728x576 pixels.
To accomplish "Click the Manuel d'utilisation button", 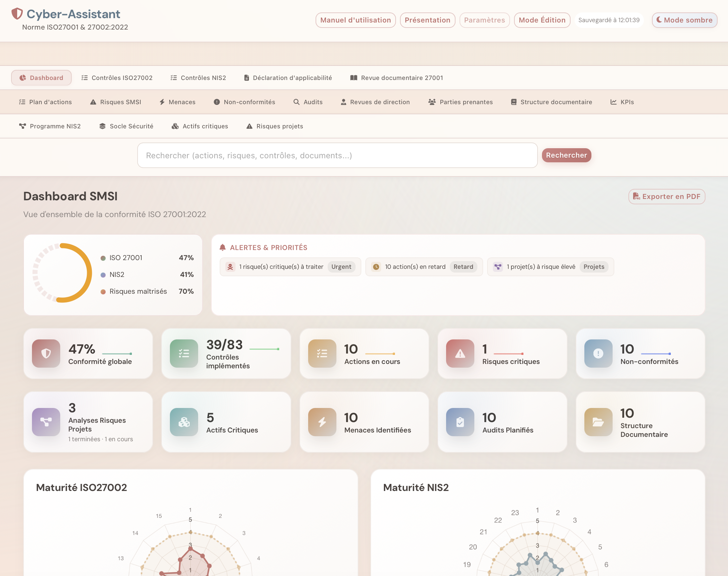I will pyautogui.click(x=355, y=20).
